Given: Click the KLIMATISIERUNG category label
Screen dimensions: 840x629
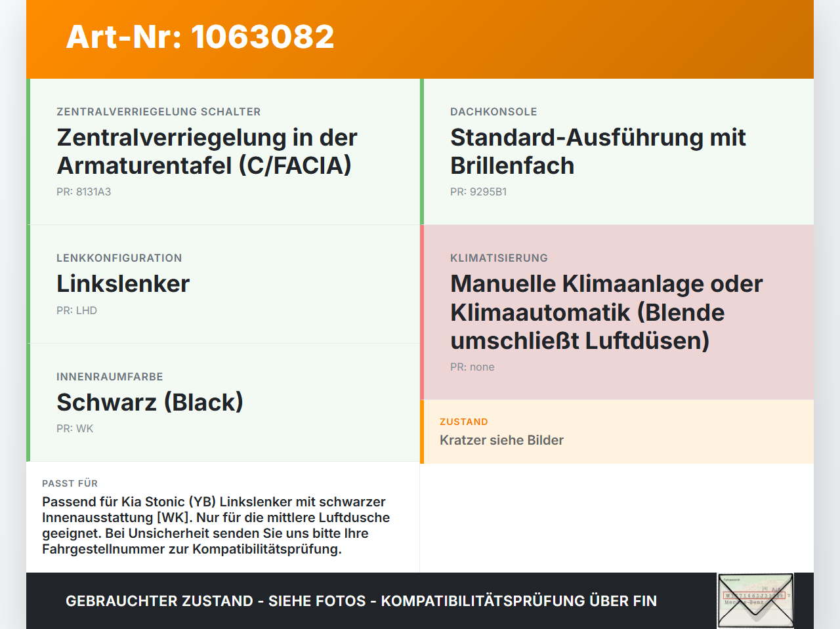Looking at the screenshot, I should pyautogui.click(x=499, y=258).
